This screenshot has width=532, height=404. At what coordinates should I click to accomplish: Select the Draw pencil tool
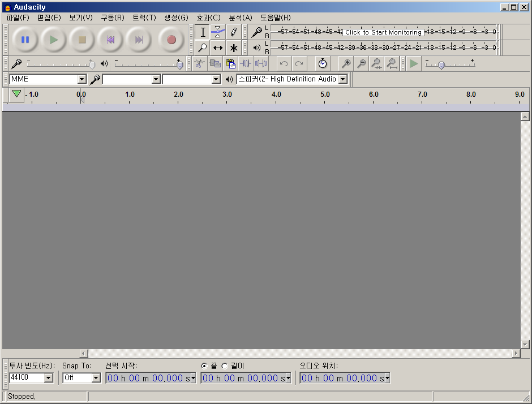pos(233,32)
